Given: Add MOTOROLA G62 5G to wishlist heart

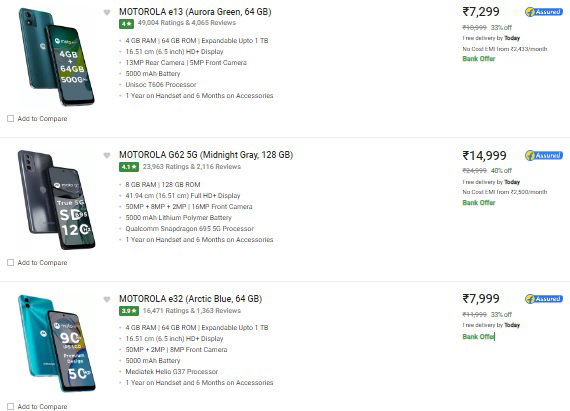Looking at the screenshot, I should pos(107,156).
